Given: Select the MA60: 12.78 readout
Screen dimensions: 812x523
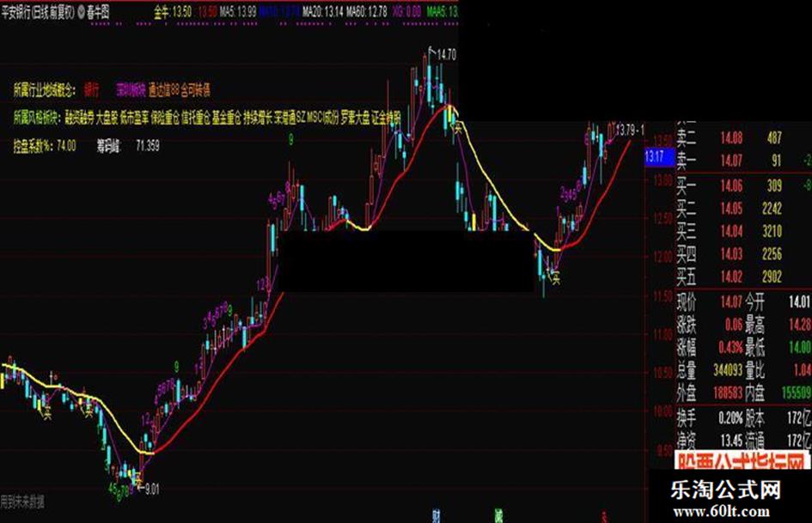Looking at the screenshot, I should click(x=367, y=12).
